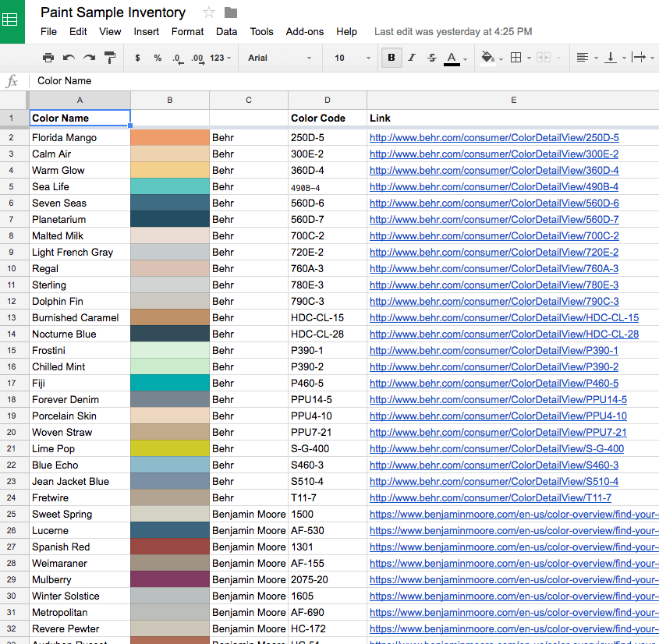Open the Insert menu
Image resolution: width=659 pixels, height=644 pixels.
[x=147, y=32]
